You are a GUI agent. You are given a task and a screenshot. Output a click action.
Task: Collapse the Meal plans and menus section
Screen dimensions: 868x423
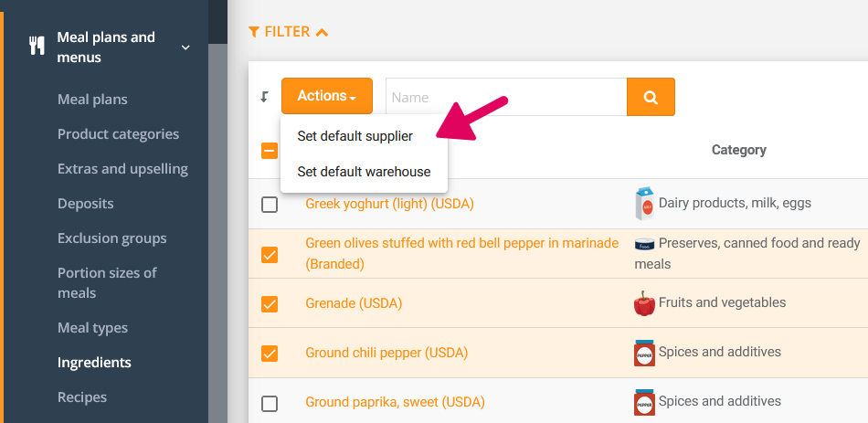(x=185, y=48)
